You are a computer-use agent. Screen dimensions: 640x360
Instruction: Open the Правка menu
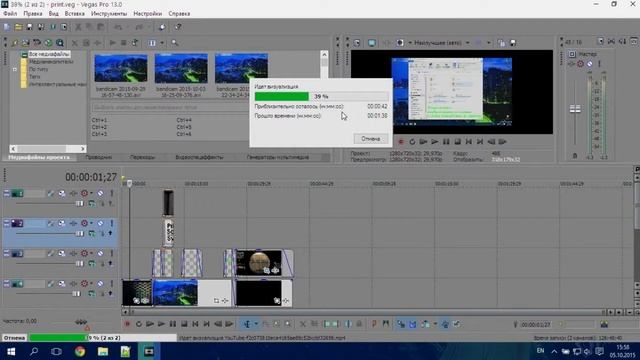pyautogui.click(x=33, y=13)
